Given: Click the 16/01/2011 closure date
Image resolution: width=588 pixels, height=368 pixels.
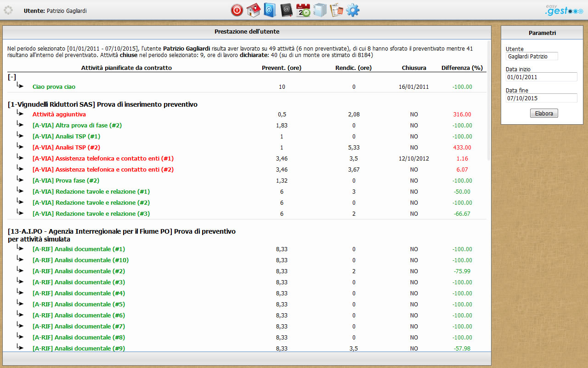Looking at the screenshot, I should (414, 86).
